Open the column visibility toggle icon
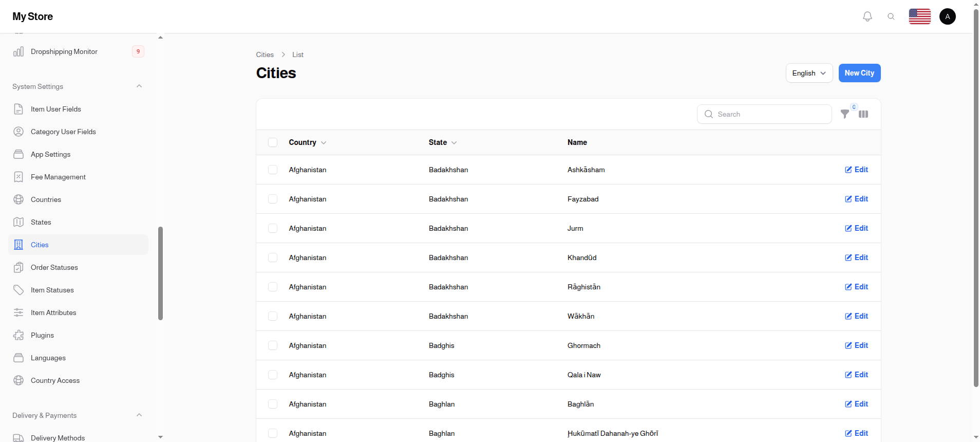The height and width of the screenshot is (442, 980). [x=863, y=114]
